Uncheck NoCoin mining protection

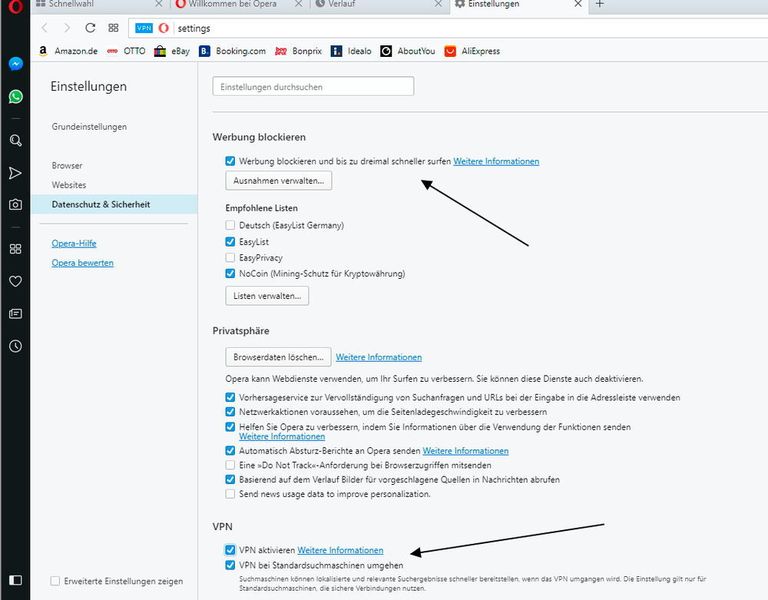pos(230,273)
